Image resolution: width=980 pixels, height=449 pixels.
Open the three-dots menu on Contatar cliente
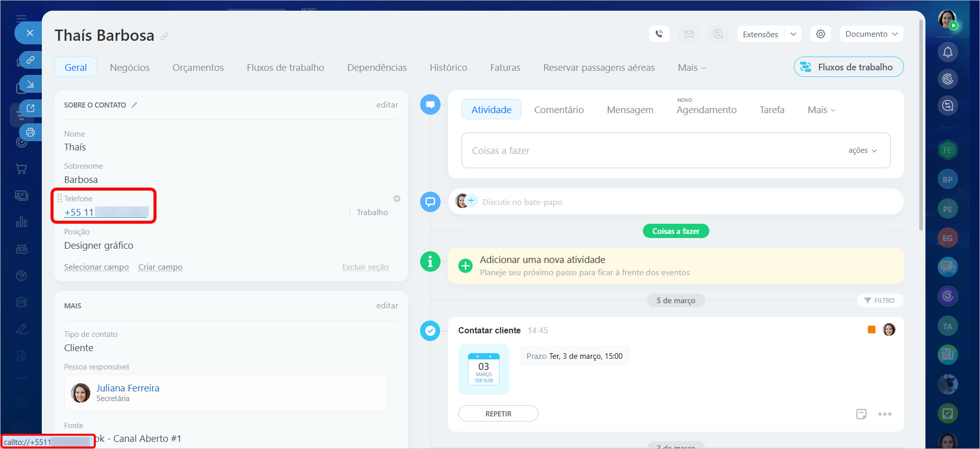coord(885,414)
